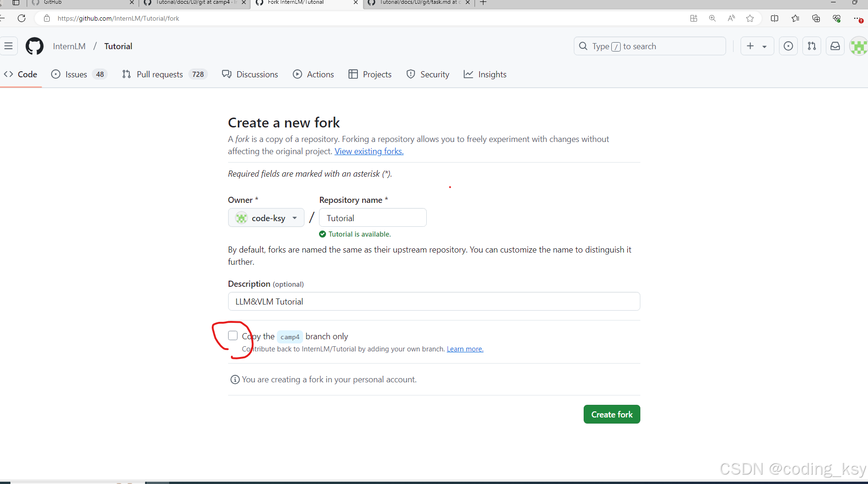Click the read aloud icon in address bar
This screenshot has height=484, width=868.
pyautogui.click(x=731, y=18)
